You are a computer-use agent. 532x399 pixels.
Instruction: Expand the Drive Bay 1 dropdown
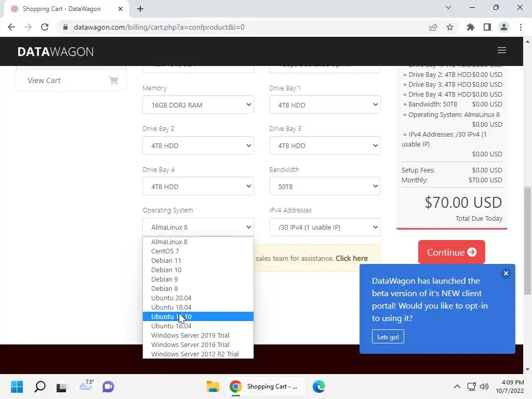(325, 105)
